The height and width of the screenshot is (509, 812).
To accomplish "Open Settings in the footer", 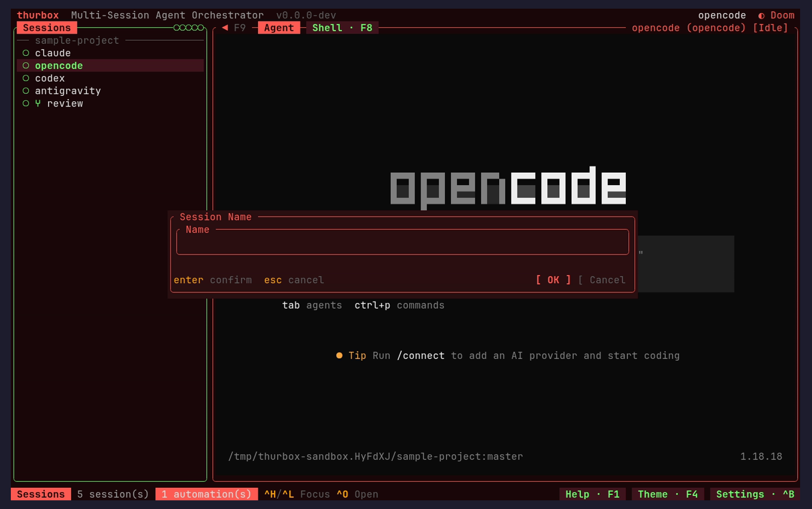I will [x=755, y=494].
